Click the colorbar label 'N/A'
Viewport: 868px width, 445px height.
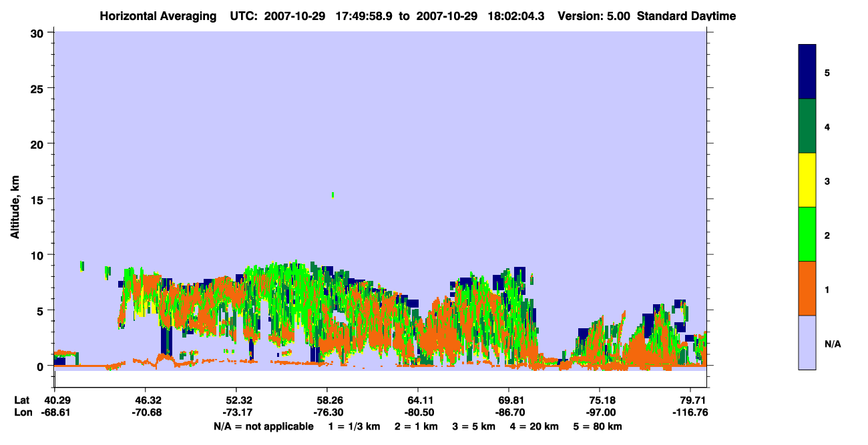tap(832, 344)
